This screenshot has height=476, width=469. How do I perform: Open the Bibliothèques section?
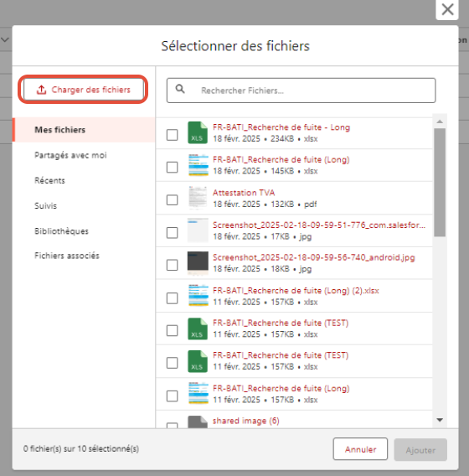pyautogui.click(x=62, y=231)
